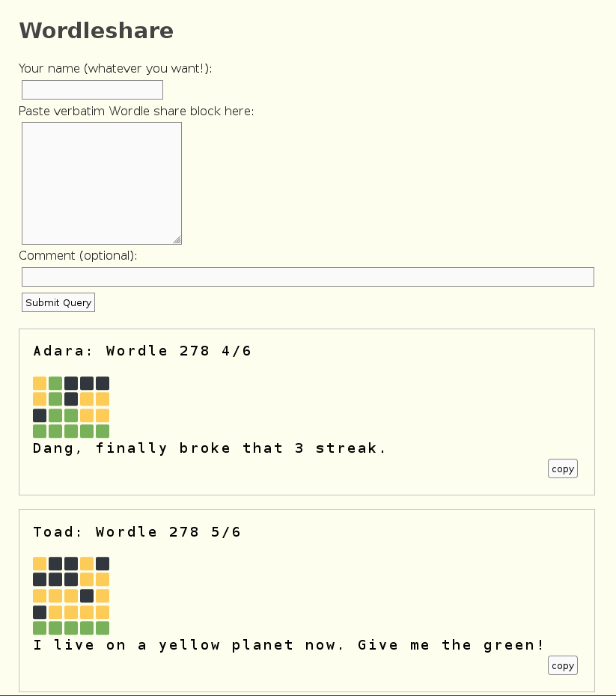
Task: Click the dark tile starting Adara's third row
Action: tap(40, 415)
